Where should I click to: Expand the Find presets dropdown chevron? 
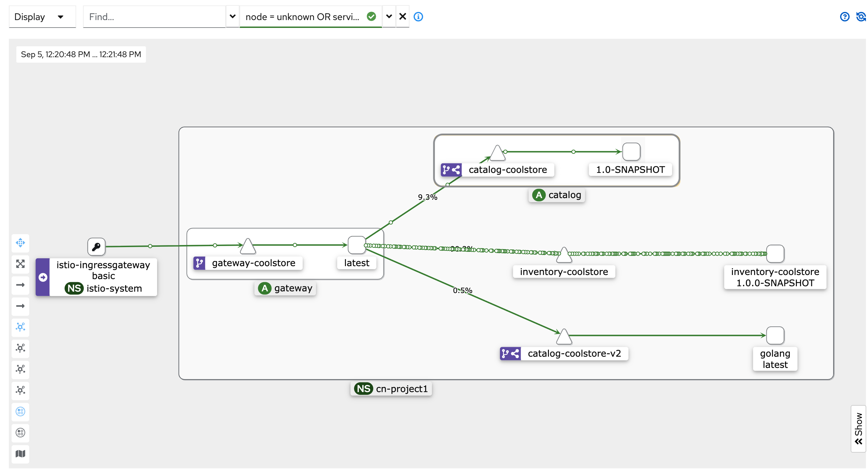pyautogui.click(x=232, y=16)
